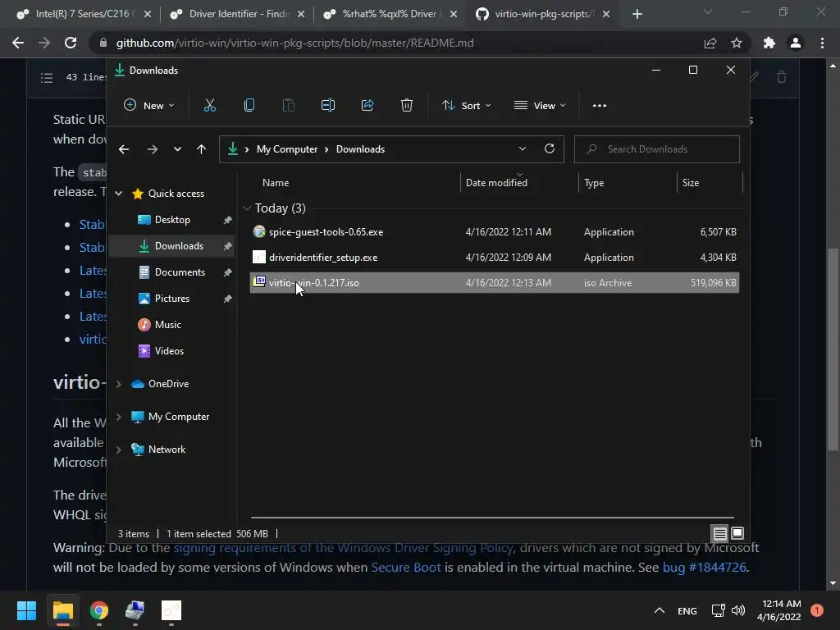Collapse the Quick access tree
The height and width of the screenshot is (630, 840).
(x=118, y=194)
